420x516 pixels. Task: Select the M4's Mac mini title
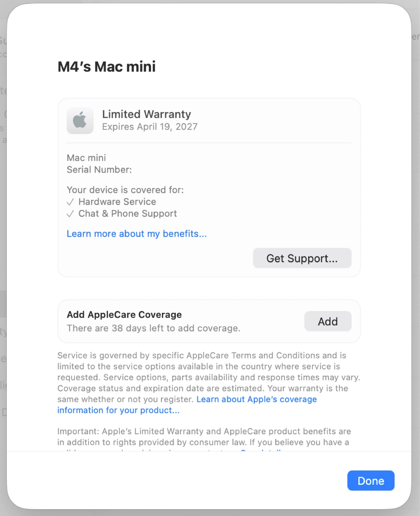coord(107,67)
